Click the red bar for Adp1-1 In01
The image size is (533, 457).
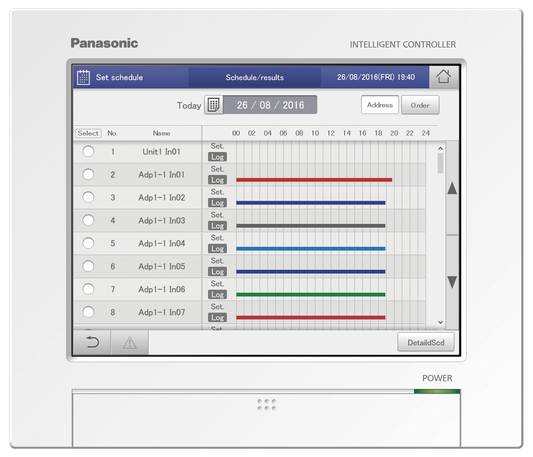click(314, 180)
